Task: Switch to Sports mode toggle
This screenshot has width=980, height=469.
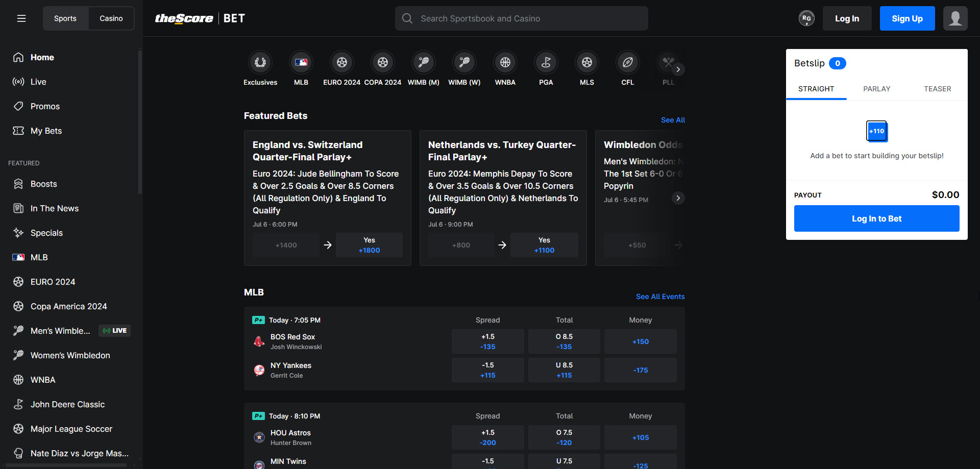Action: [x=65, y=18]
